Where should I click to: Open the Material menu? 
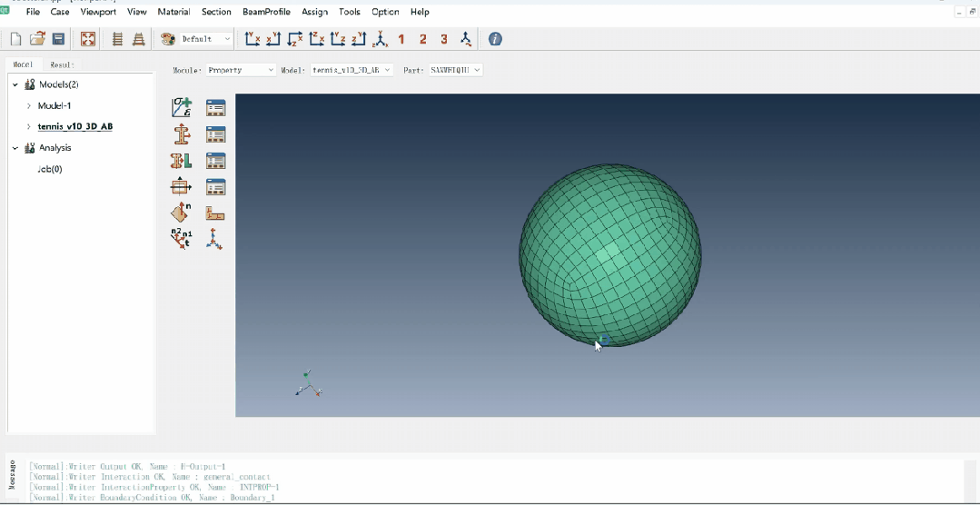173,12
